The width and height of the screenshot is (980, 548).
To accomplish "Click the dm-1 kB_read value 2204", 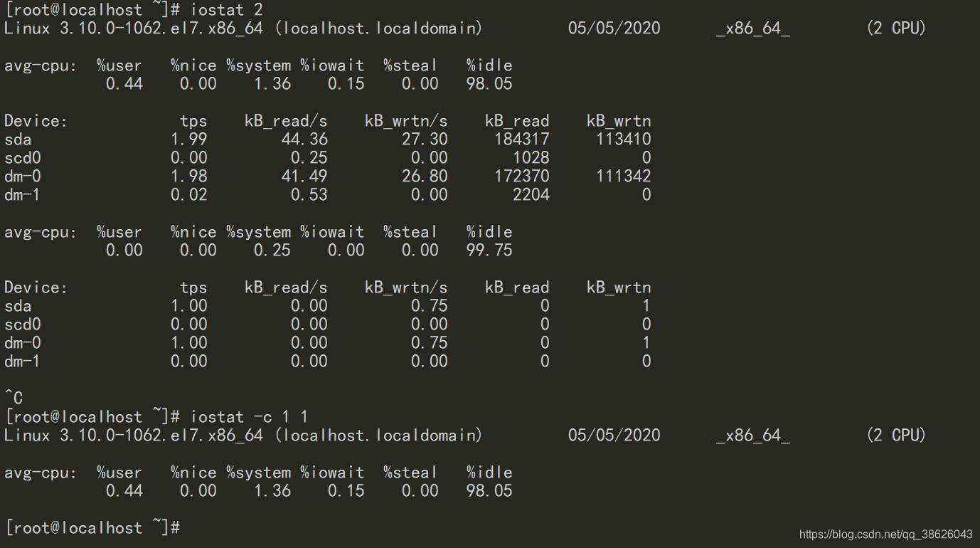I will [531, 195].
